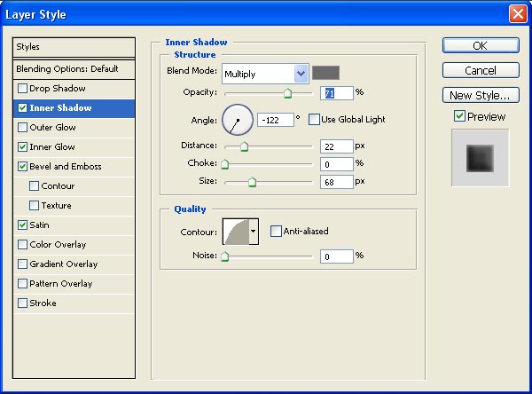Uncheck the Satin checkbox
532x394 pixels.
(22, 225)
